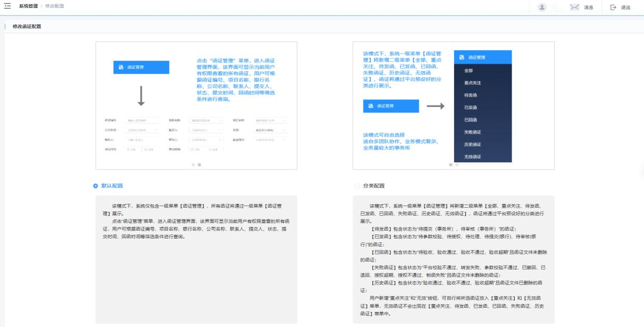
Task: Collapse the sidebar with the hamburger icon
Action: 7,7
